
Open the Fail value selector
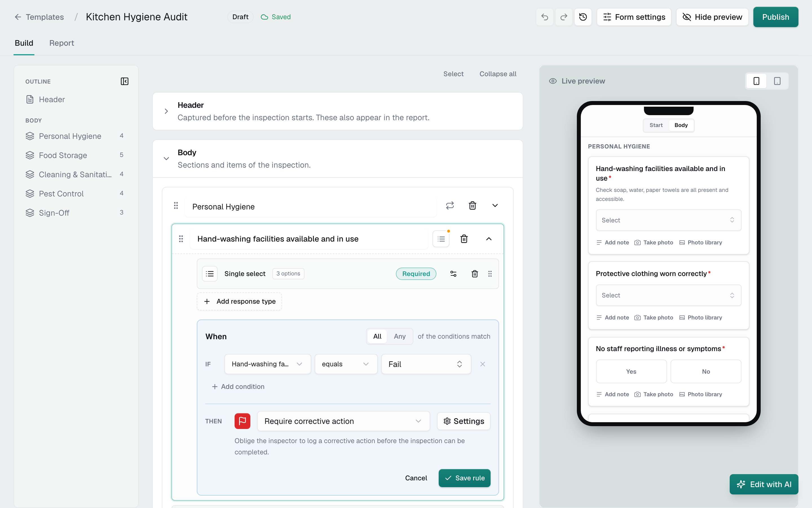tap(426, 364)
